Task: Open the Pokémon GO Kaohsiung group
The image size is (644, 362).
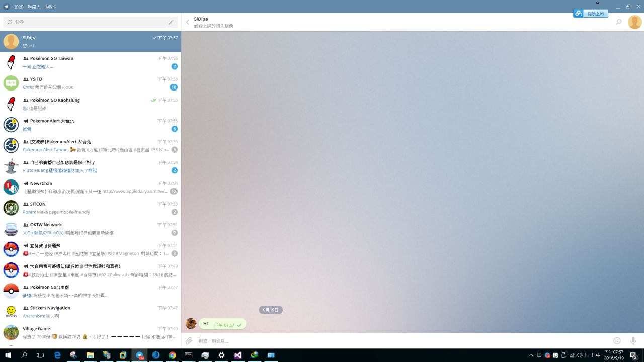Action: (x=91, y=104)
